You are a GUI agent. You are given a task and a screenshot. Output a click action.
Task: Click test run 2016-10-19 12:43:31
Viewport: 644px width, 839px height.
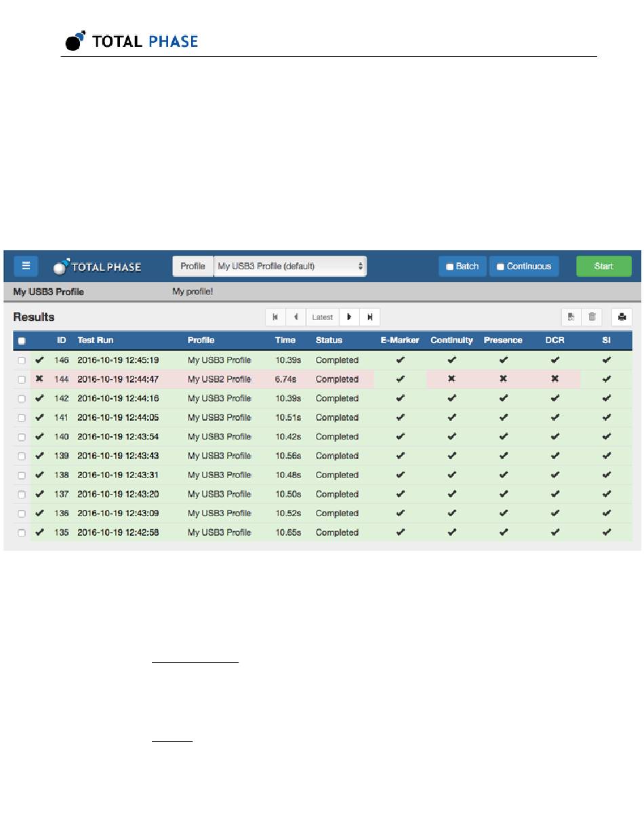[x=118, y=475]
